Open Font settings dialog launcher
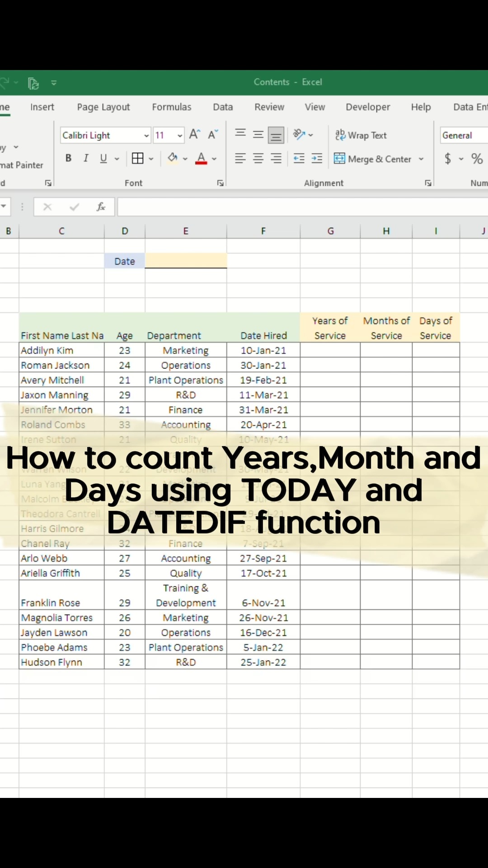 click(221, 183)
